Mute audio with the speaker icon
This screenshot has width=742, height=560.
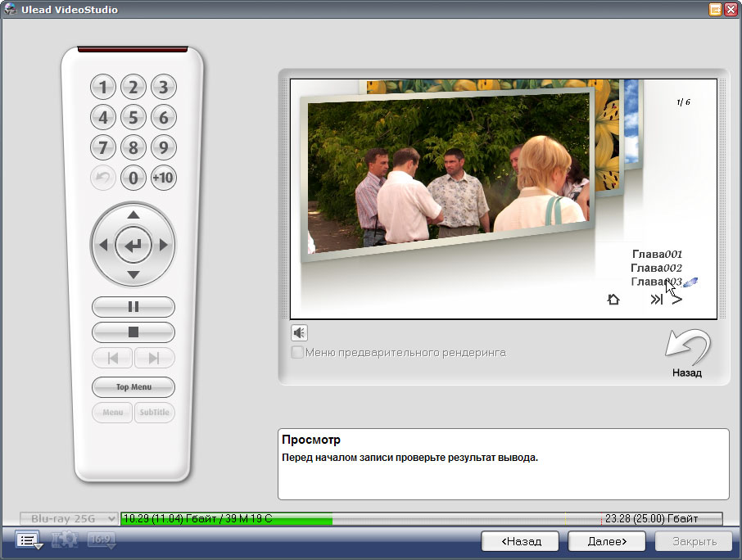coord(300,332)
